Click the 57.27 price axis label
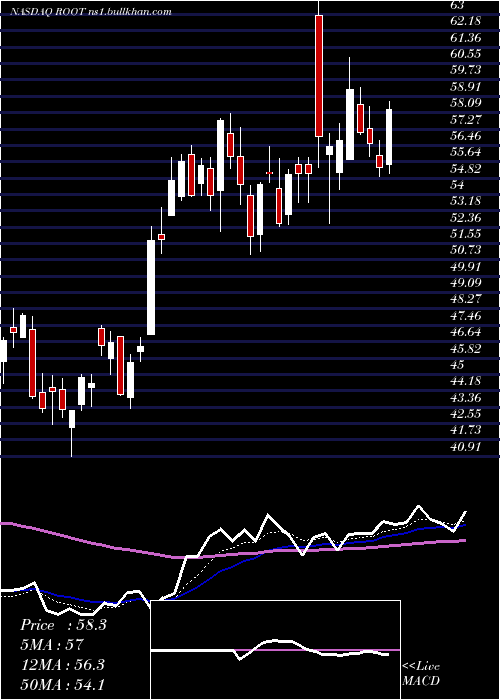The height and width of the screenshot is (700, 500). 466,120
